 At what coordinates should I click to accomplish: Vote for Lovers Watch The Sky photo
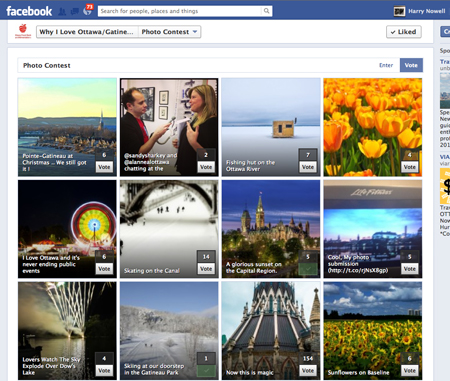pos(104,370)
